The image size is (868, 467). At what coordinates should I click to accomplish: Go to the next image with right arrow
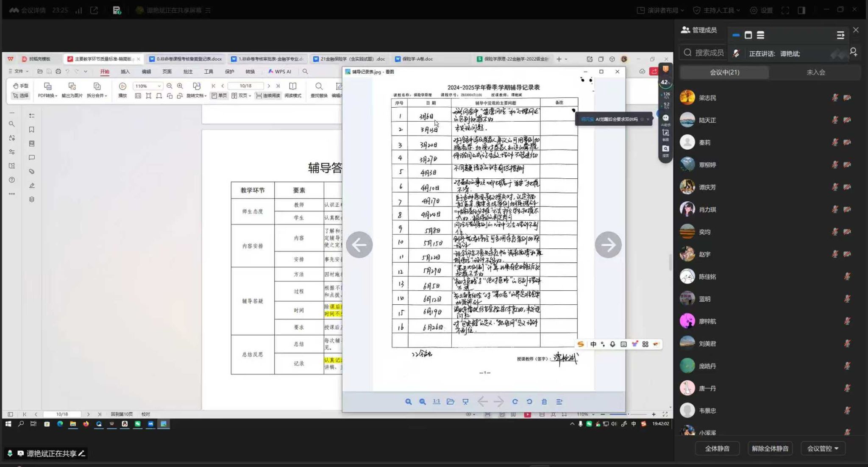click(608, 245)
